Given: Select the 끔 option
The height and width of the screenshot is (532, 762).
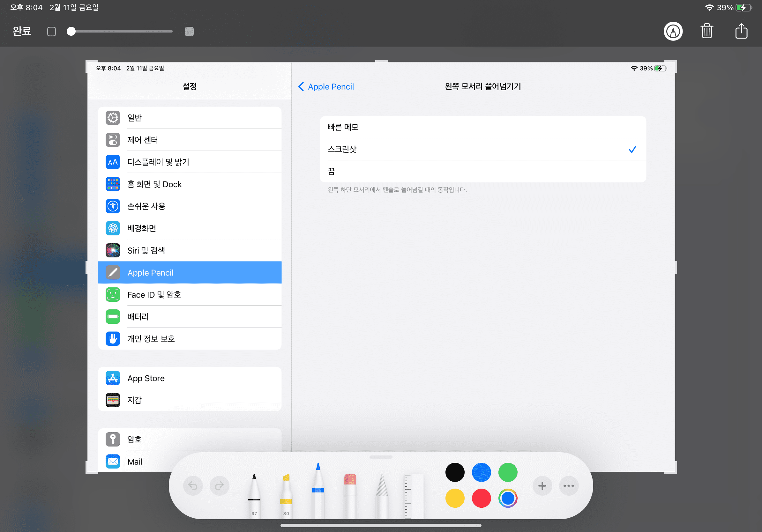Looking at the screenshot, I should coord(482,172).
